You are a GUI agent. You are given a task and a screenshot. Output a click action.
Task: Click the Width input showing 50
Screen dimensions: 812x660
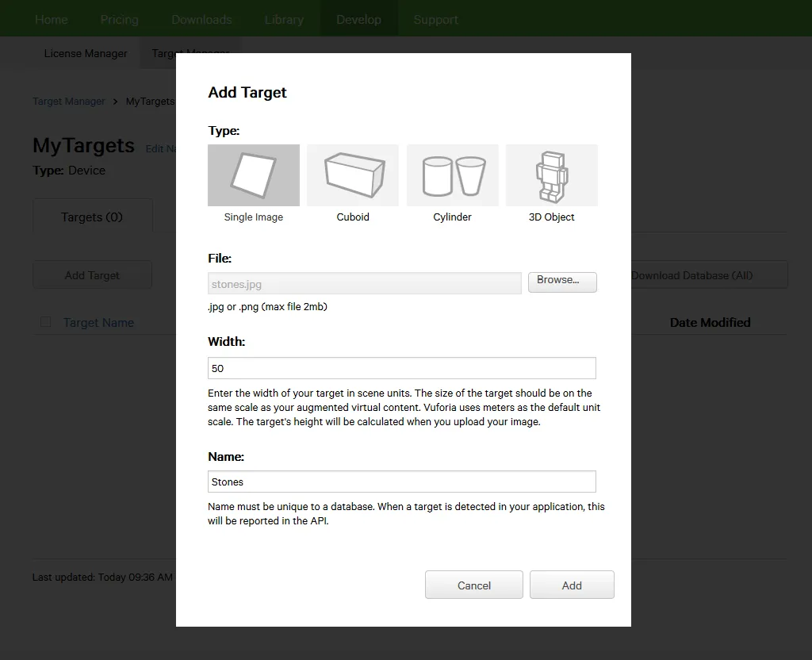(x=401, y=367)
